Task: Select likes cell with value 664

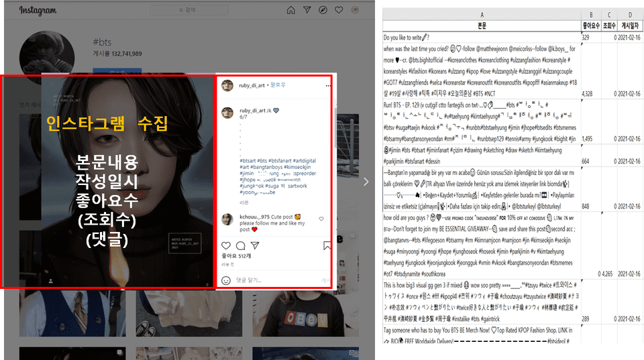Action: coord(591,155)
